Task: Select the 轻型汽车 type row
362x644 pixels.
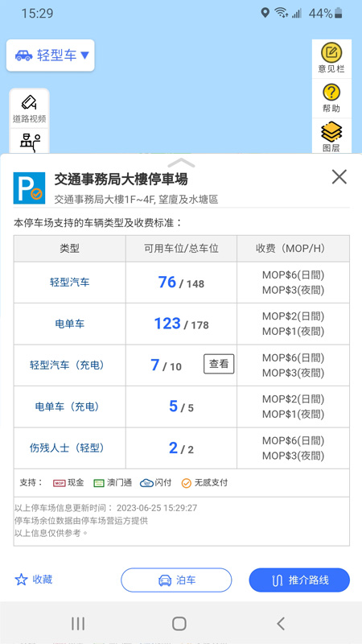Action: [182, 283]
